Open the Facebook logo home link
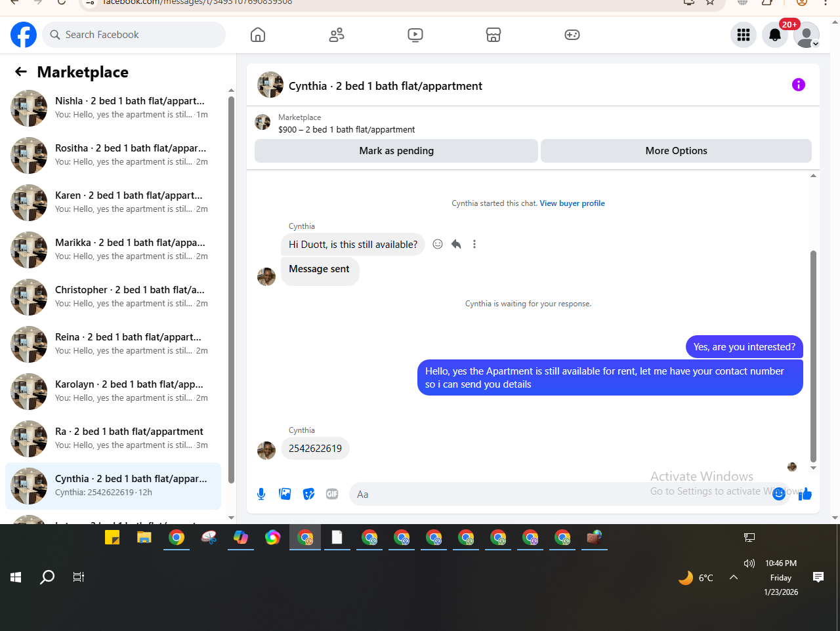The height and width of the screenshot is (631, 840). (24, 35)
